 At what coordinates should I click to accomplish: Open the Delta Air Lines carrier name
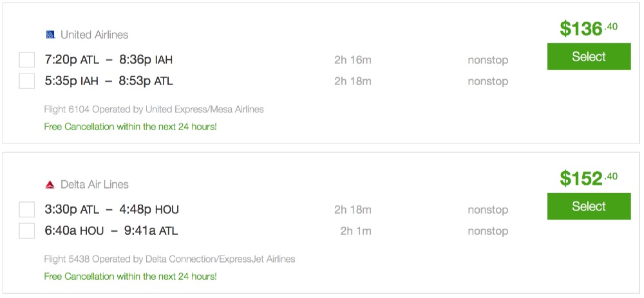click(x=94, y=185)
